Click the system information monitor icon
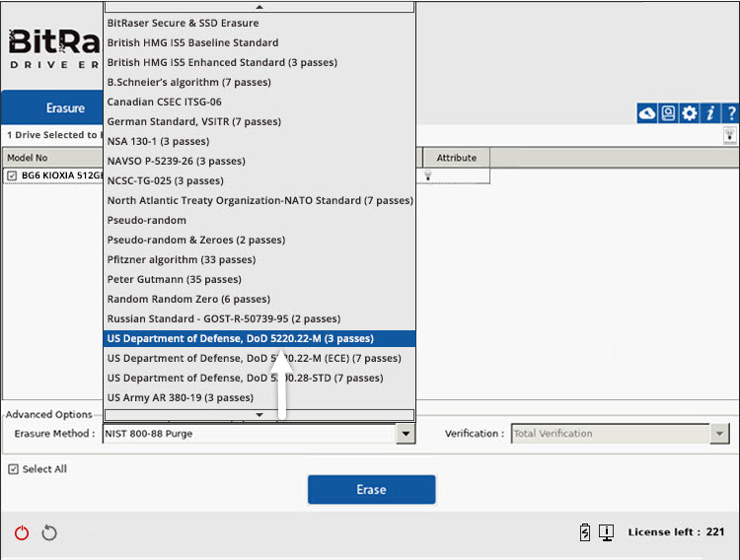This screenshot has height=560, width=740. tap(606, 532)
